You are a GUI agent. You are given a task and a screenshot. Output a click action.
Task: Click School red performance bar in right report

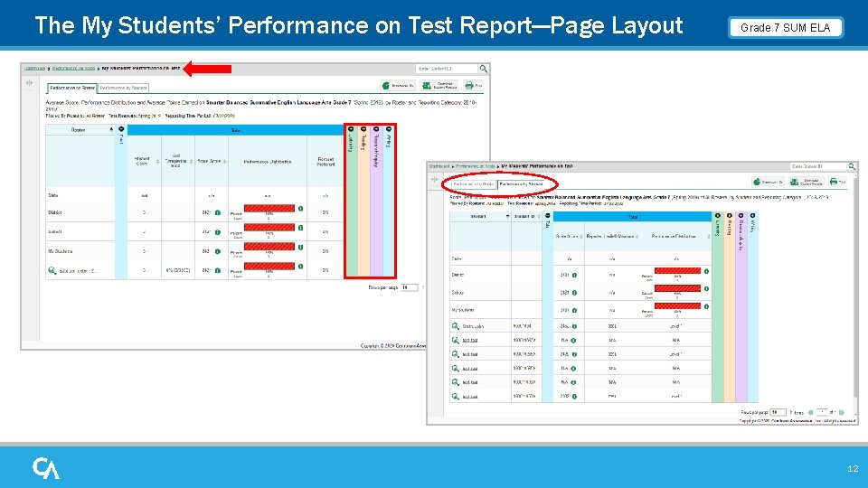677,288
